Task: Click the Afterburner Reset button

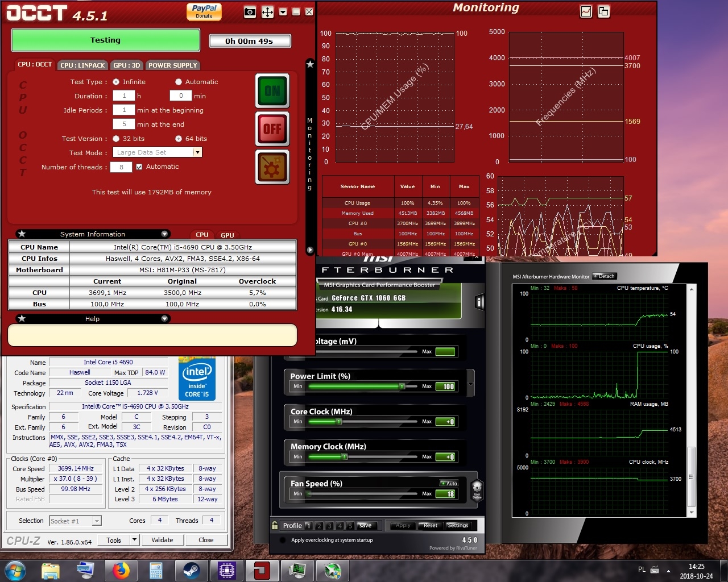Action: [x=431, y=526]
